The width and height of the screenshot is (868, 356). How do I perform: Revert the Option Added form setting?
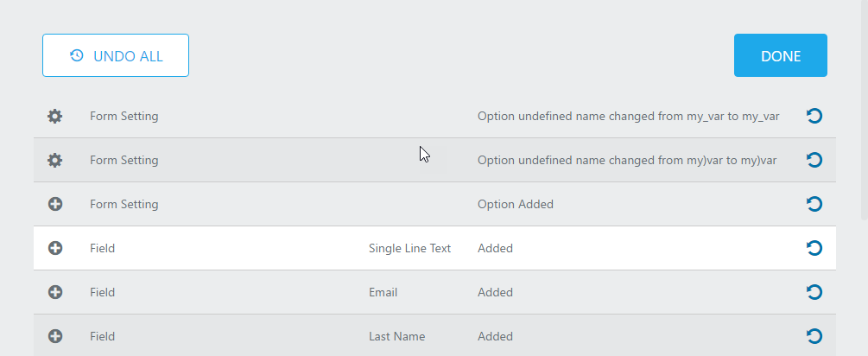814,204
